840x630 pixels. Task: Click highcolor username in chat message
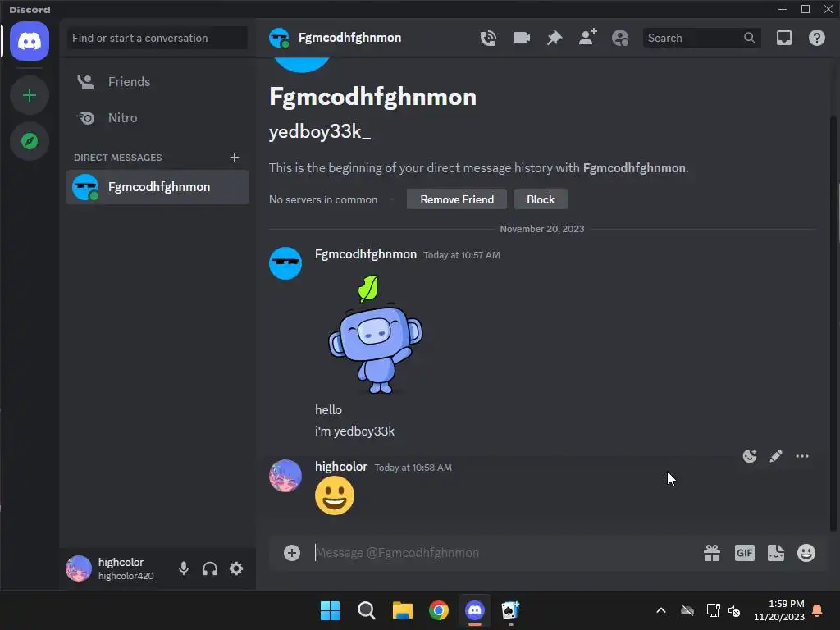341,467
